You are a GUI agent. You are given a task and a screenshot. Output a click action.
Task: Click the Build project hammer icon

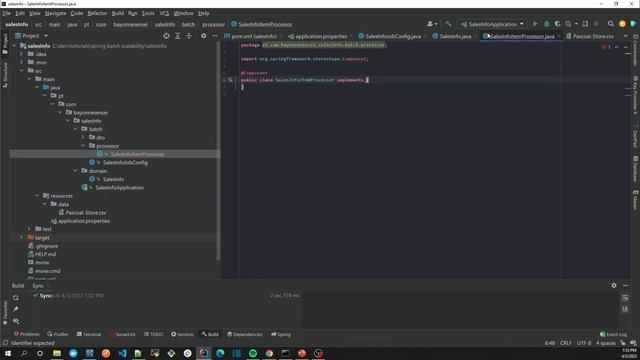coord(448,24)
